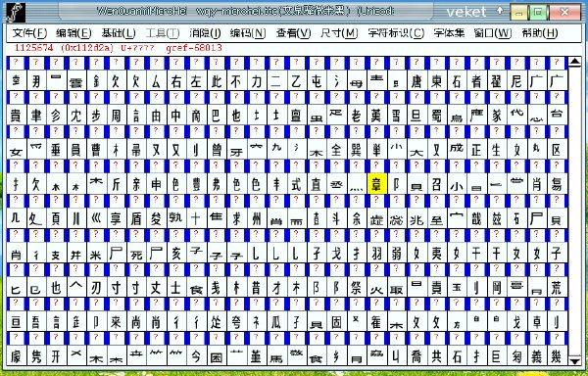
Task: Select the highlighted 章 glyph cell
Action: (376, 184)
